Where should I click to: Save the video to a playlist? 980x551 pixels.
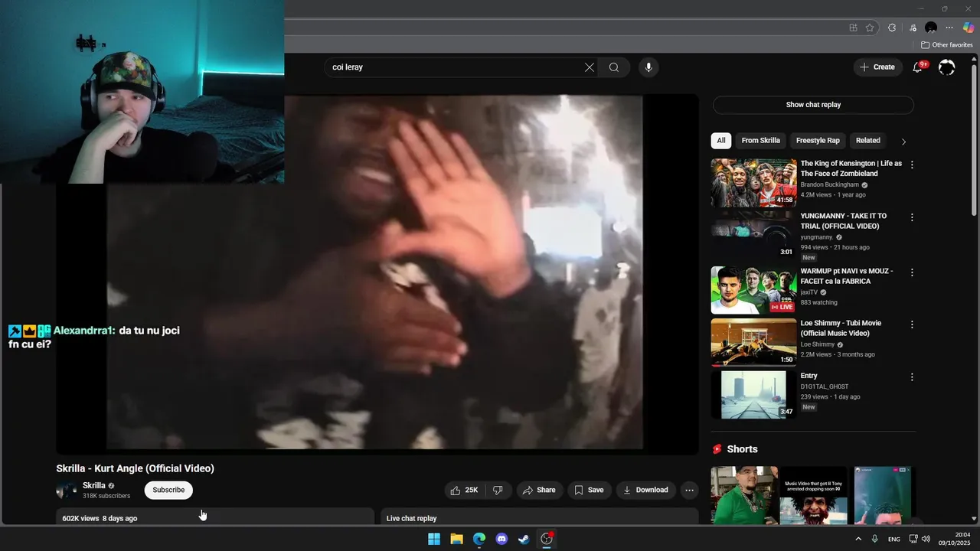pyautogui.click(x=589, y=490)
